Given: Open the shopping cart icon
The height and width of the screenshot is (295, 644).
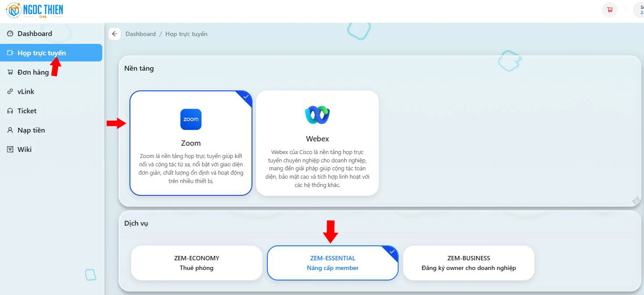Looking at the screenshot, I should coord(609,10).
